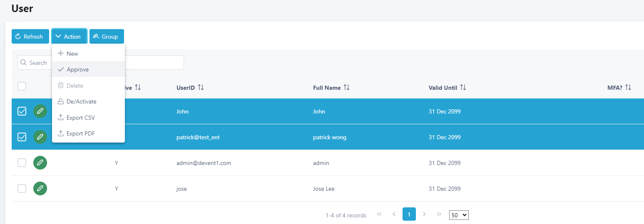
Task: Uncheck the checkbox for John row
Action: coord(22,111)
